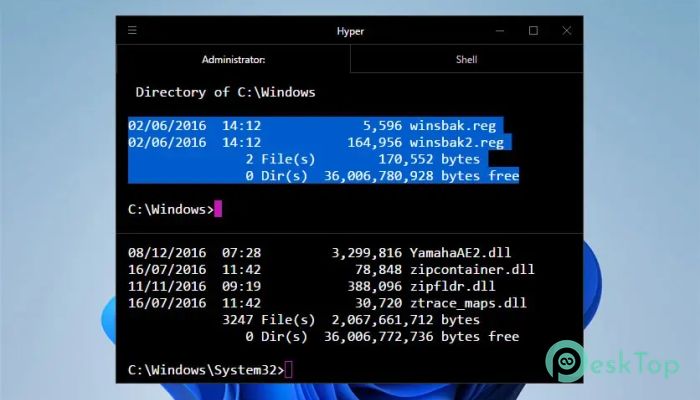Click the 36,006,780,928 bytes free text
This screenshot has height=400, width=700.
pos(421,176)
